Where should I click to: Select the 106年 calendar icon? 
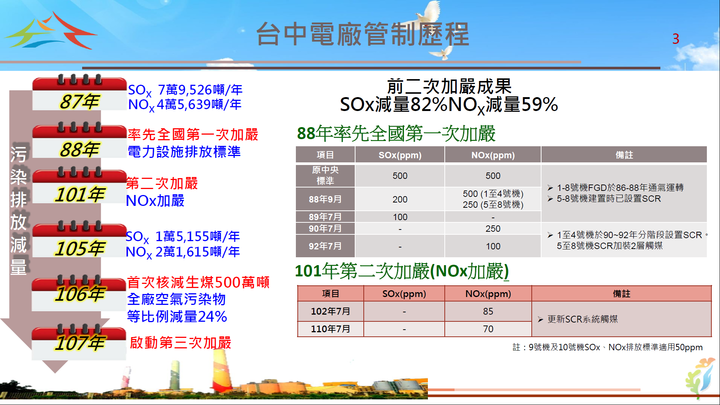click(79, 293)
